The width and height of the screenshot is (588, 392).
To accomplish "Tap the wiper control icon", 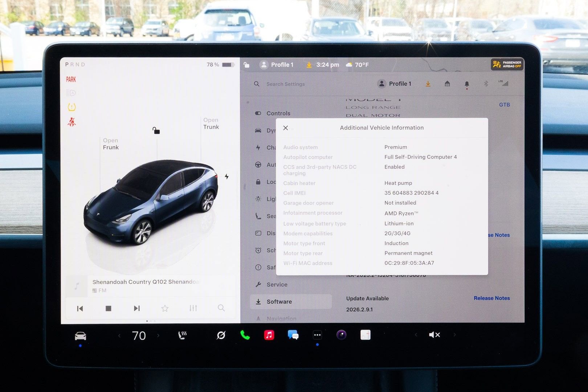I will (221, 335).
